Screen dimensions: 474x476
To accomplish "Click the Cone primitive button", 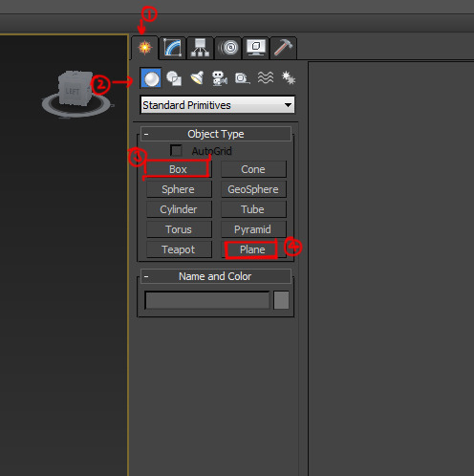I will [x=253, y=169].
